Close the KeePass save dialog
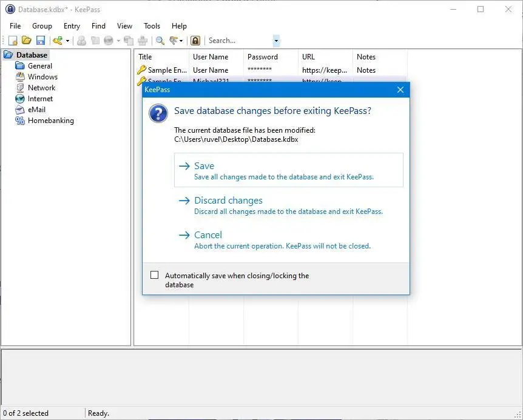 pos(400,90)
